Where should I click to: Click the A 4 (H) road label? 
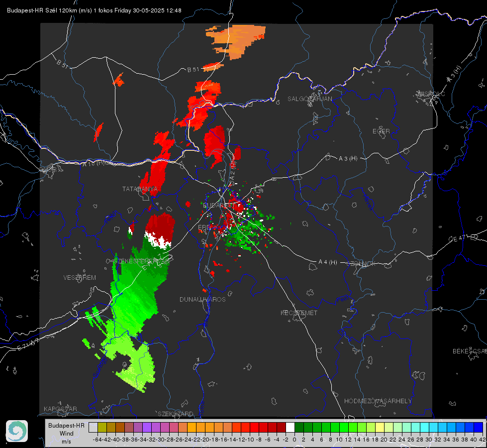point(328,262)
